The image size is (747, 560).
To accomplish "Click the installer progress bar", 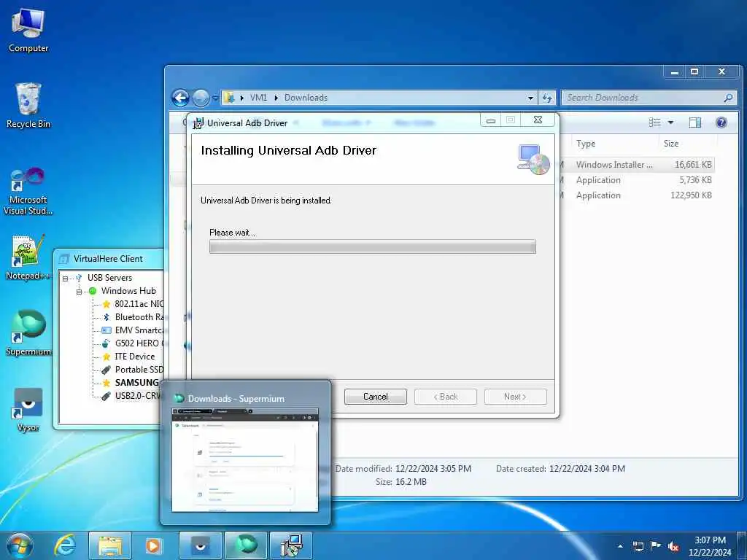I will (x=373, y=246).
